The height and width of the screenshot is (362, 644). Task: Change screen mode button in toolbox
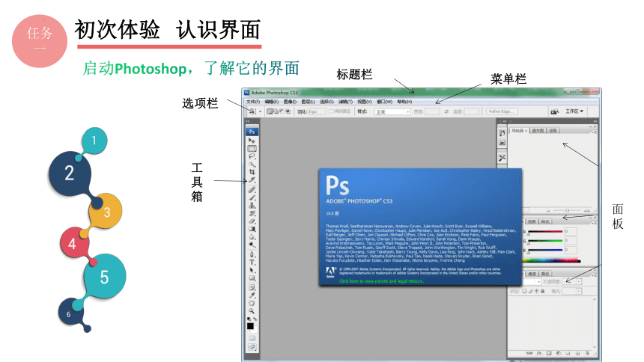pos(252,347)
